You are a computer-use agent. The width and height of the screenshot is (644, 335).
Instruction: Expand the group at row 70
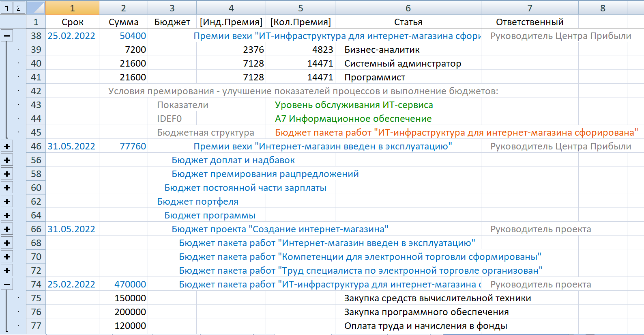[x=7, y=257]
